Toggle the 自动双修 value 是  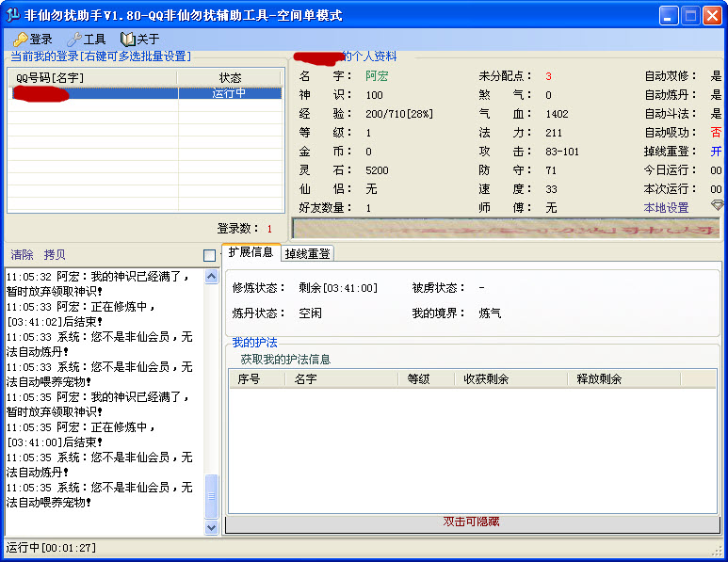[x=716, y=75]
